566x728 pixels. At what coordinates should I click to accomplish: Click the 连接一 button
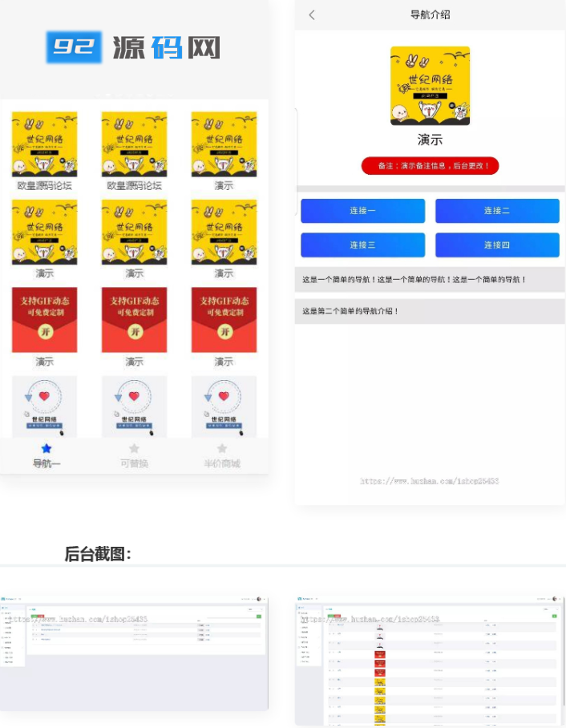tap(362, 211)
